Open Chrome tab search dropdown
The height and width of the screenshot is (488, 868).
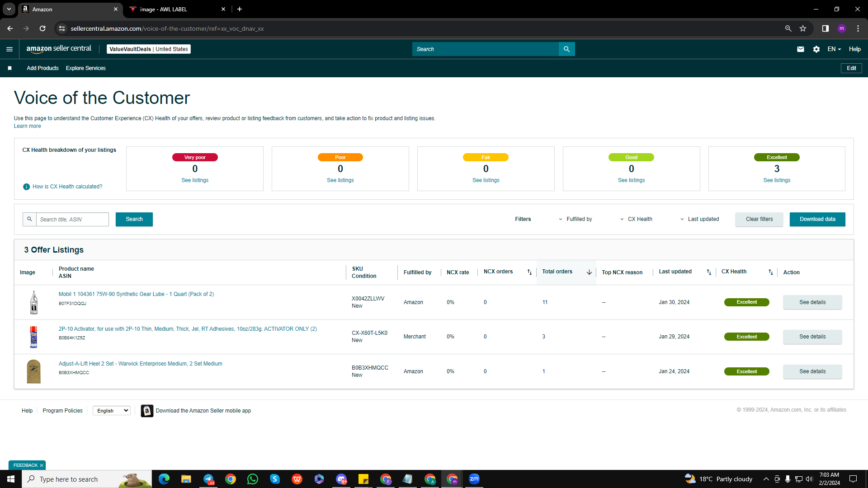9,9
